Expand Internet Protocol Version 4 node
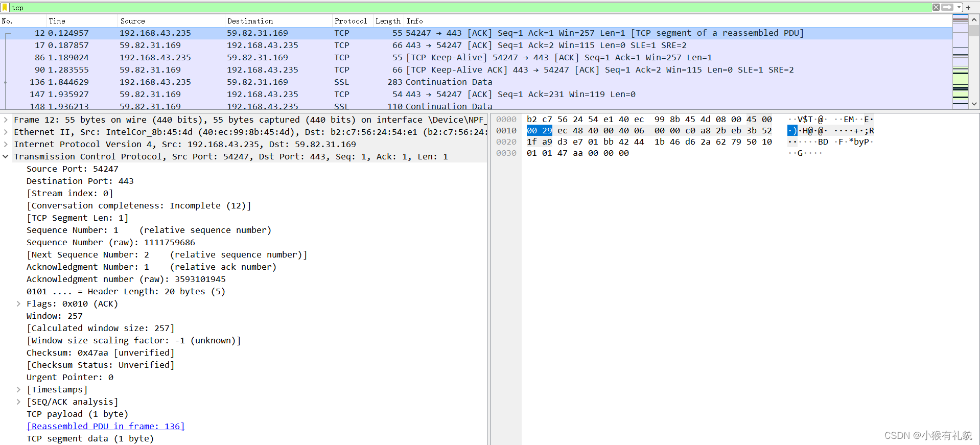 [6, 144]
